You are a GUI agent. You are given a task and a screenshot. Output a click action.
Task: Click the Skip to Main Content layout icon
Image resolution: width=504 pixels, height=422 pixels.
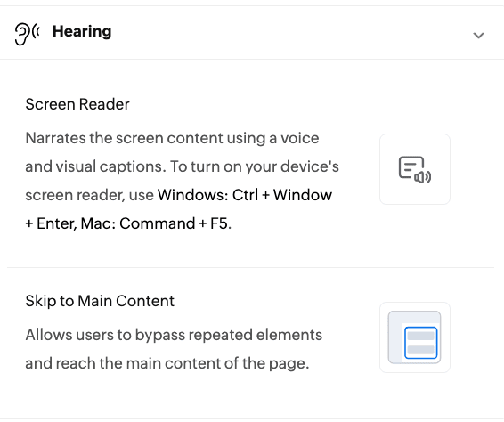pyautogui.click(x=415, y=337)
